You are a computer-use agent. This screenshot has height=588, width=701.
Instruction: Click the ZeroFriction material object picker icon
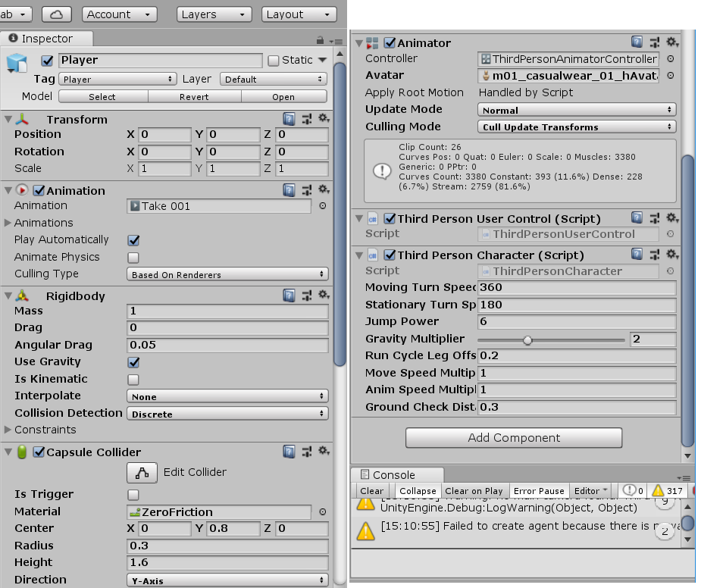coord(324,511)
